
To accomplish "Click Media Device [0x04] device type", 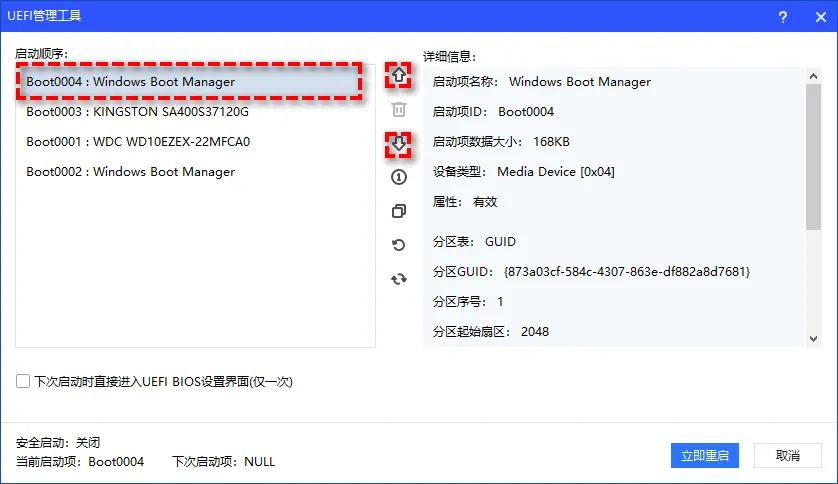I will pos(556,171).
